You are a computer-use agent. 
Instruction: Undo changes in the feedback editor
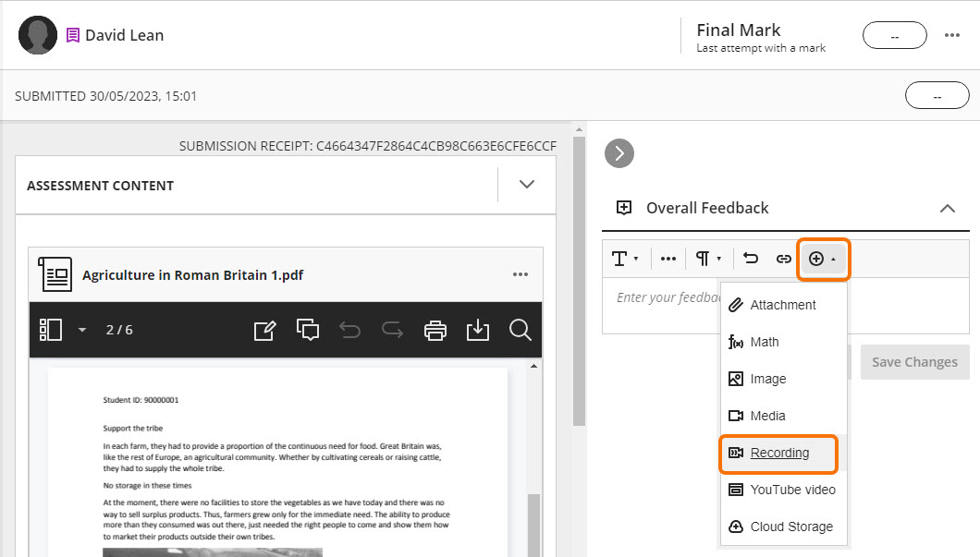(x=750, y=259)
